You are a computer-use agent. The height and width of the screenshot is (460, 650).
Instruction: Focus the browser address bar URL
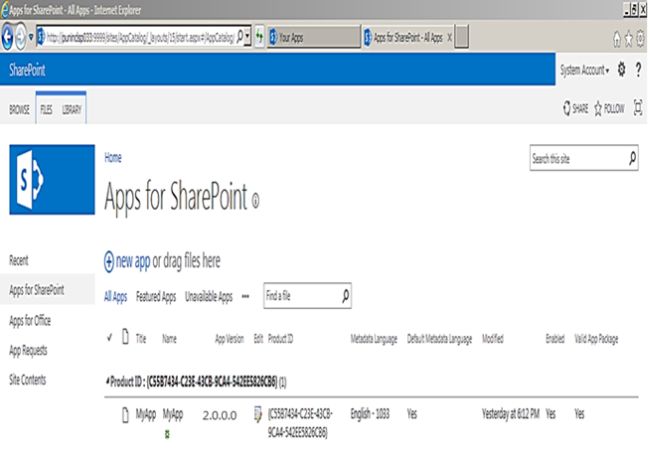pyautogui.click(x=140, y=38)
